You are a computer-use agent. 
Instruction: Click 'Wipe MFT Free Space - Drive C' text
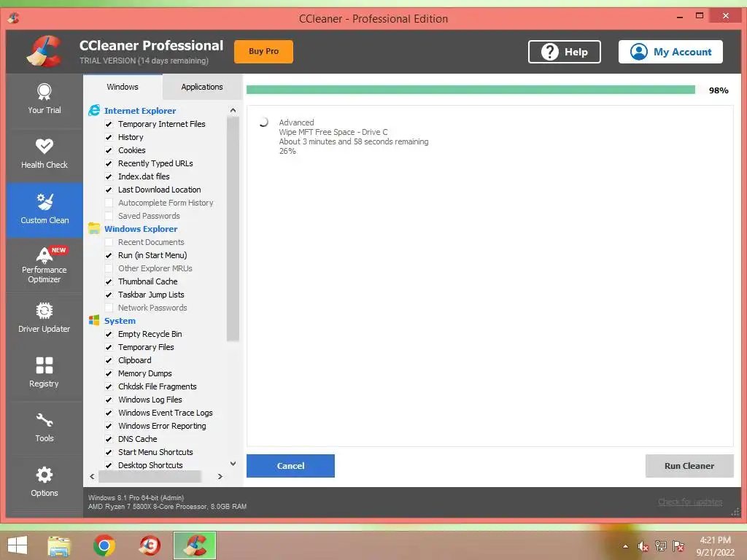pos(333,132)
